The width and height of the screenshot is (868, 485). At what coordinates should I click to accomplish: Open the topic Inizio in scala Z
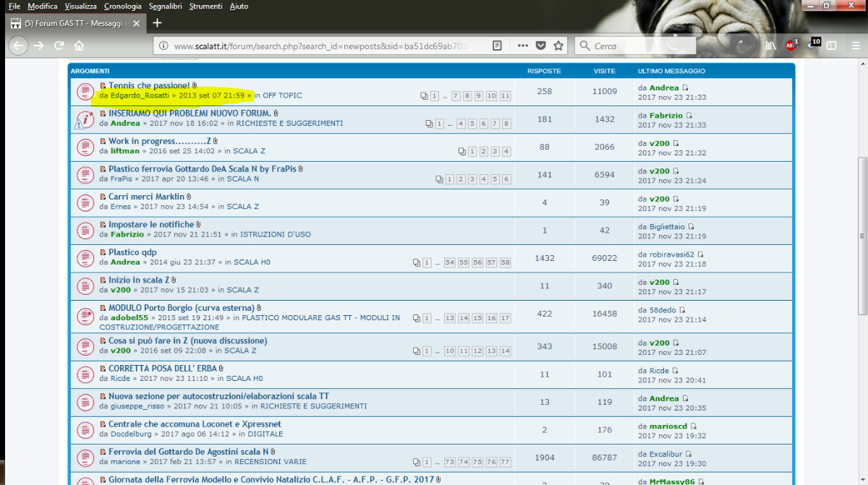tap(139, 280)
